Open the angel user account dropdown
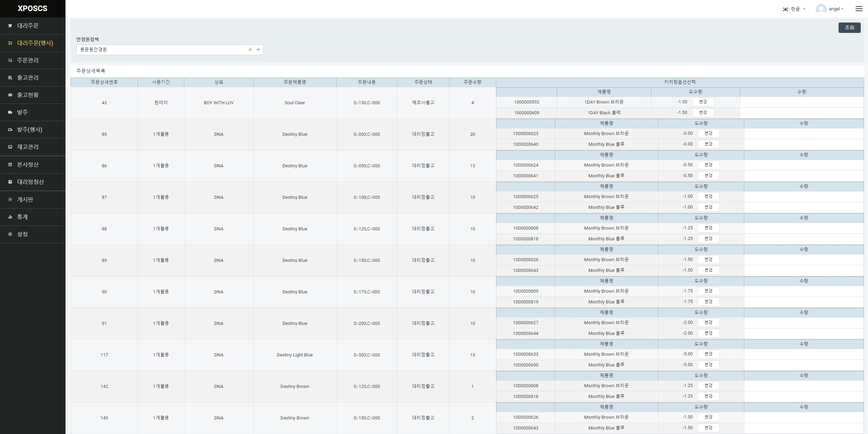This screenshot has height=434, width=868. (836, 9)
